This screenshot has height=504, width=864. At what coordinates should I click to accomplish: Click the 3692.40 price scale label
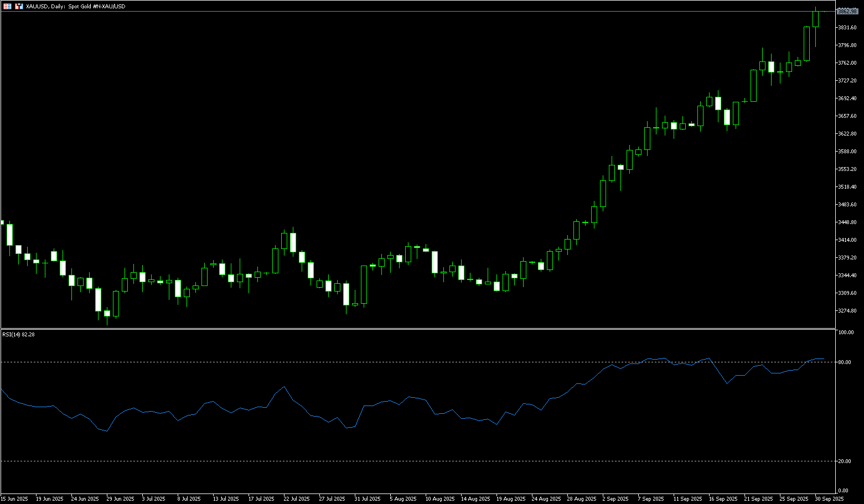pyautogui.click(x=847, y=98)
